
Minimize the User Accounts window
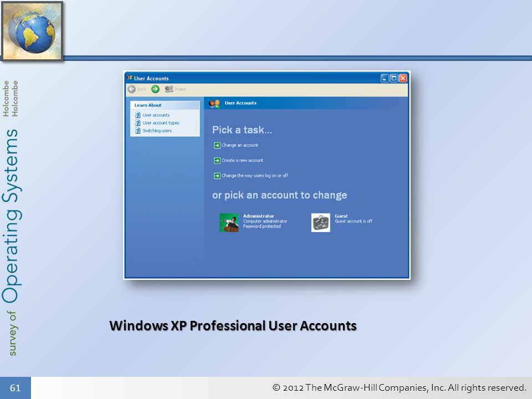tap(385, 78)
